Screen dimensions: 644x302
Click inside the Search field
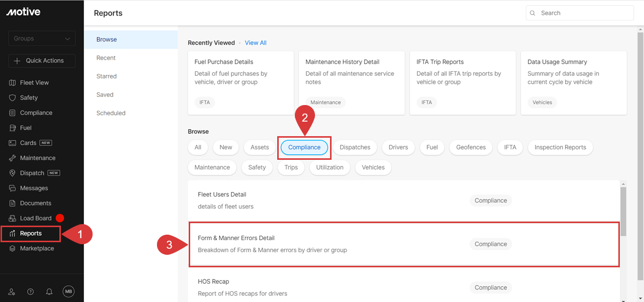pyautogui.click(x=579, y=13)
